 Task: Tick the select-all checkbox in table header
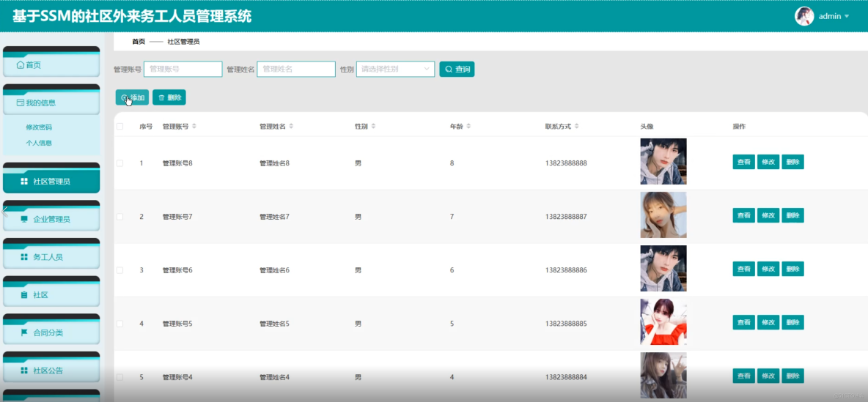(x=119, y=127)
